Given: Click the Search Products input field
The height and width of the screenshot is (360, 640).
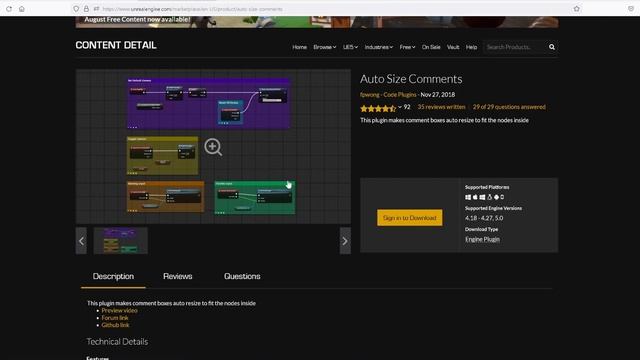Looking at the screenshot, I should (515, 47).
